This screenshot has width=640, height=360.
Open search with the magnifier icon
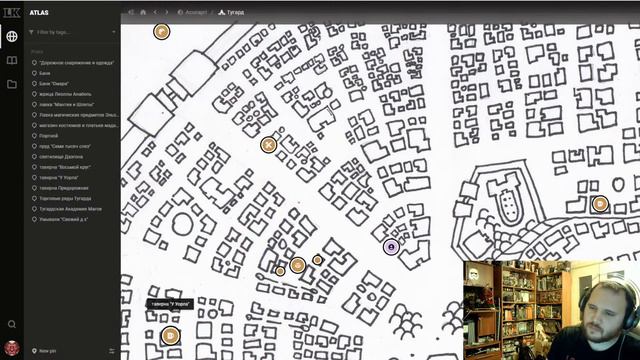12,324
